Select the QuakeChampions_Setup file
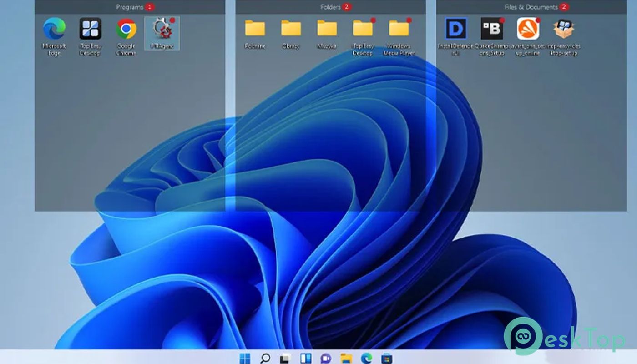 [492, 29]
